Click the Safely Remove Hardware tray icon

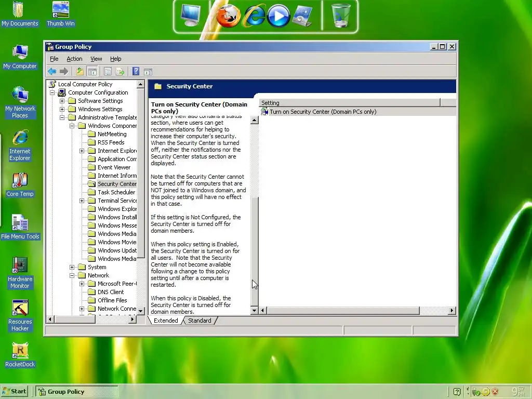(476, 392)
